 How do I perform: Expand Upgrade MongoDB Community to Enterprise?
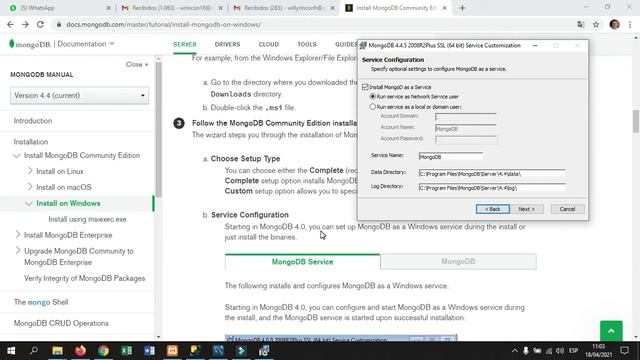[18, 251]
